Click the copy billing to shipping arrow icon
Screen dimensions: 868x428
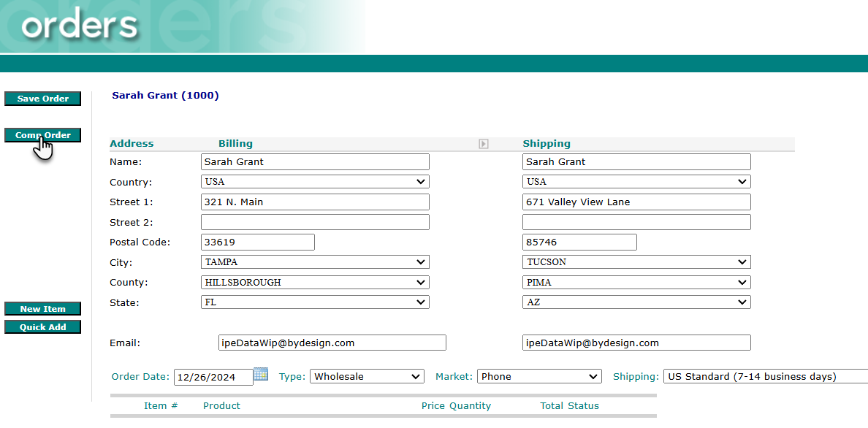click(x=483, y=144)
